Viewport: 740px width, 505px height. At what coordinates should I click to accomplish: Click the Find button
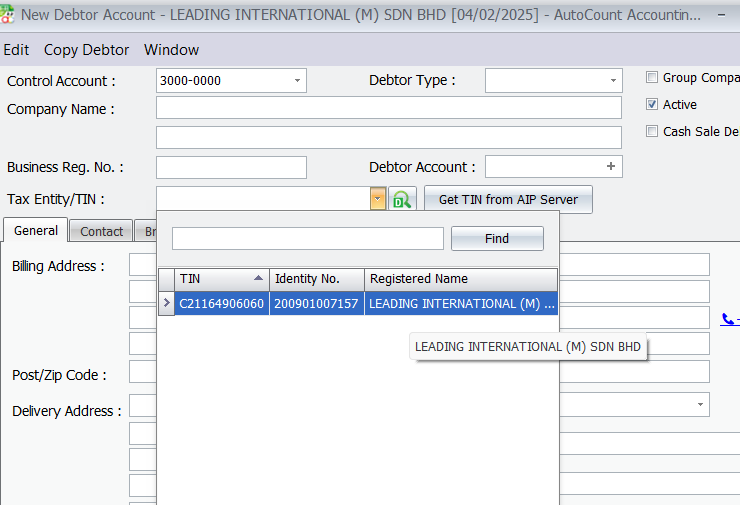497,238
